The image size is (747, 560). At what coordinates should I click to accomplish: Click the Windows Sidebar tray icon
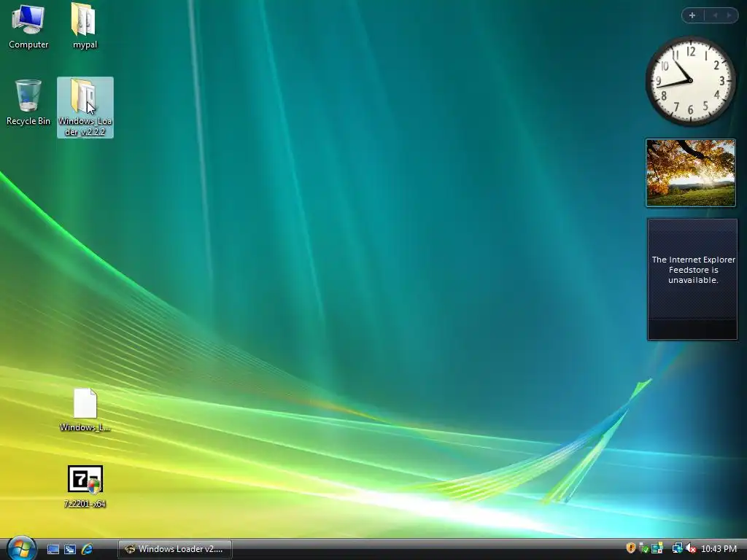(657, 548)
